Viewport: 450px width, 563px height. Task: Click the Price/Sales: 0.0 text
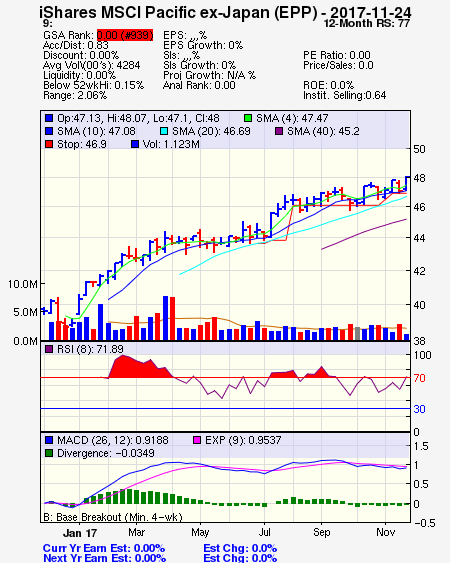[338, 65]
